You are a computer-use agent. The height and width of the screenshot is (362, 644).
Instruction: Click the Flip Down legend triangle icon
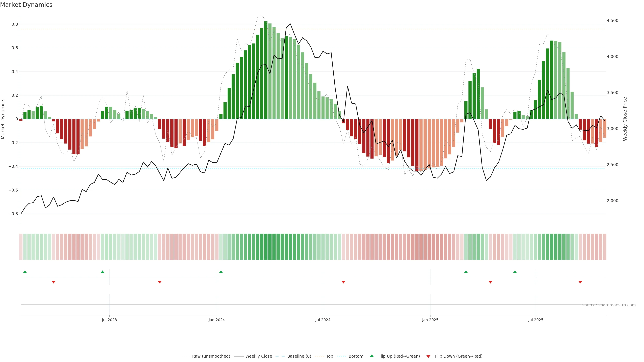428,356
